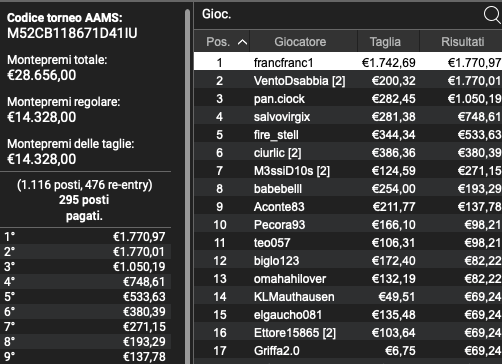Screen dimensions: 502x364
Task: Click the ciurlic [2] player row
Action: (x=348, y=153)
